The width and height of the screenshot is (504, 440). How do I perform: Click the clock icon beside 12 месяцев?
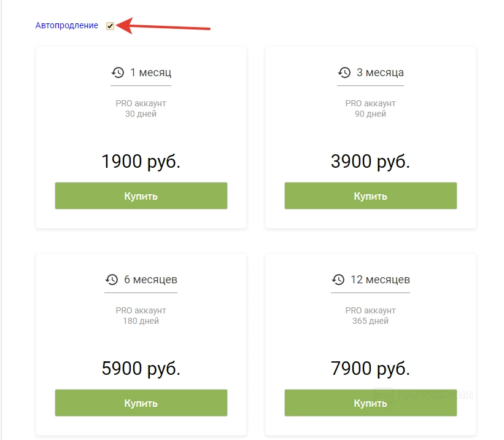(338, 280)
